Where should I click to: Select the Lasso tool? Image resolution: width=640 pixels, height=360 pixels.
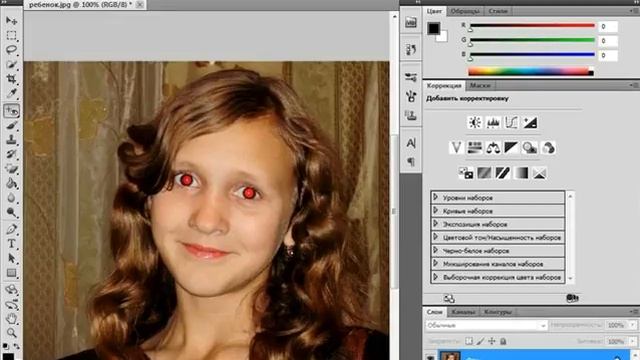point(11,50)
